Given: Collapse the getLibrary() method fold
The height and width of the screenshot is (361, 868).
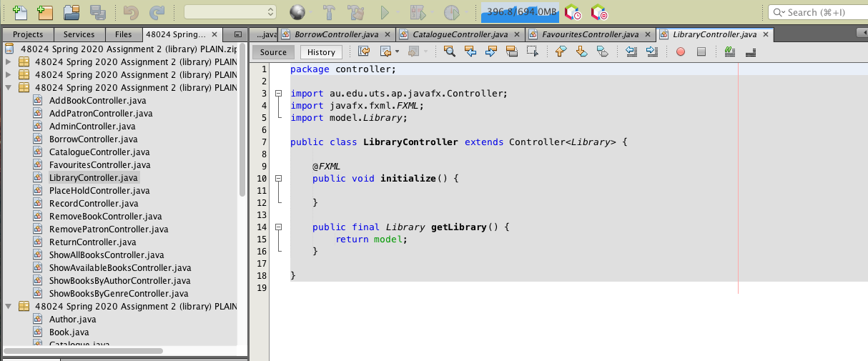Looking at the screenshot, I should 278,227.
